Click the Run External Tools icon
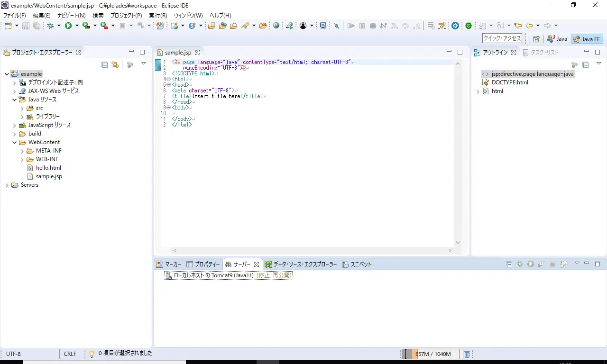This screenshot has width=607, height=364. [104, 26]
